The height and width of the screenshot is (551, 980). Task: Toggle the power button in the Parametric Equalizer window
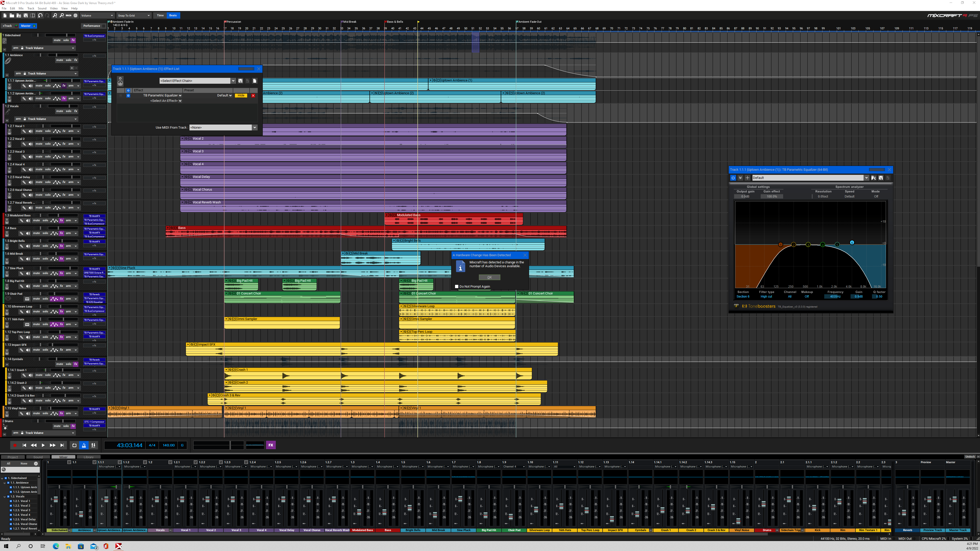tap(733, 178)
